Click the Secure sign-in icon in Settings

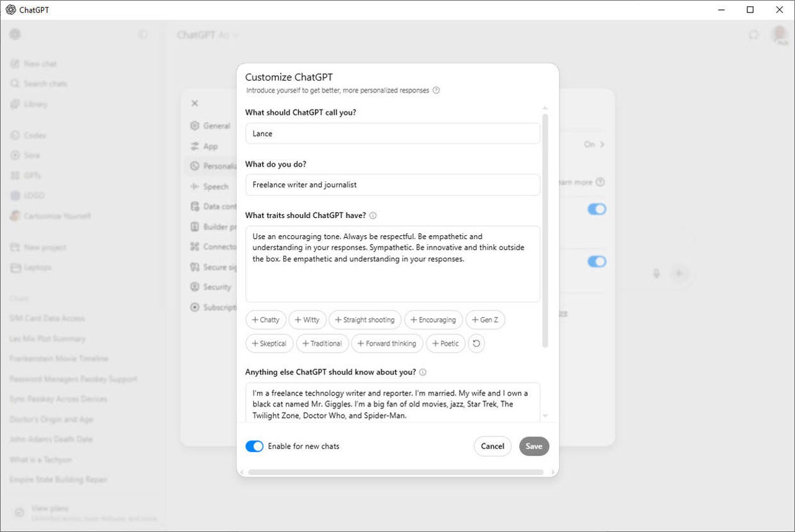click(x=195, y=267)
